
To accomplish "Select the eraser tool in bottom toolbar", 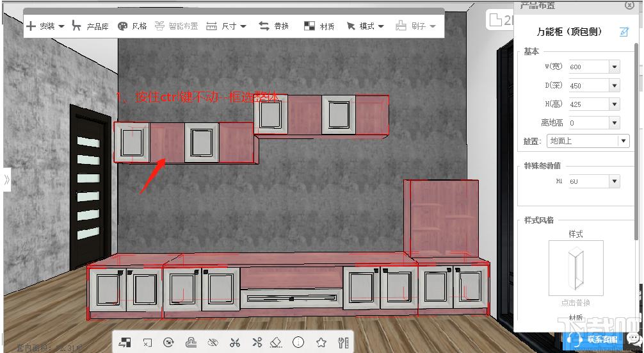I will click(277, 342).
